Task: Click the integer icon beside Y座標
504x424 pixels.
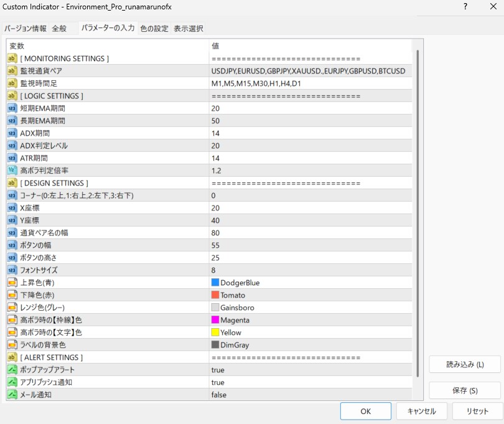Action: pyautogui.click(x=12, y=220)
